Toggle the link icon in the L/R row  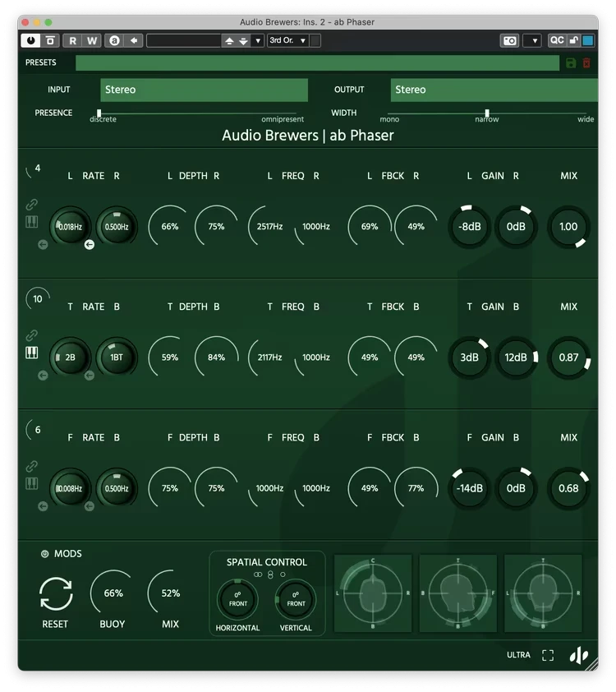pyautogui.click(x=31, y=205)
